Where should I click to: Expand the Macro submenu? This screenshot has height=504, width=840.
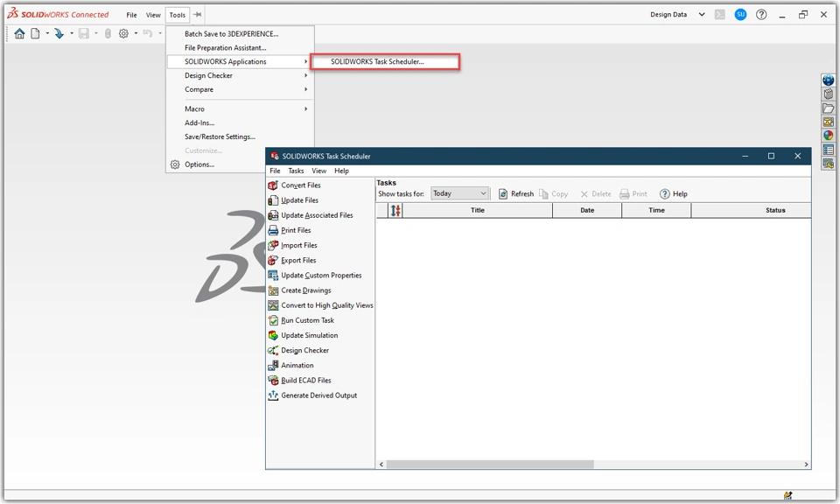(240, 108)
